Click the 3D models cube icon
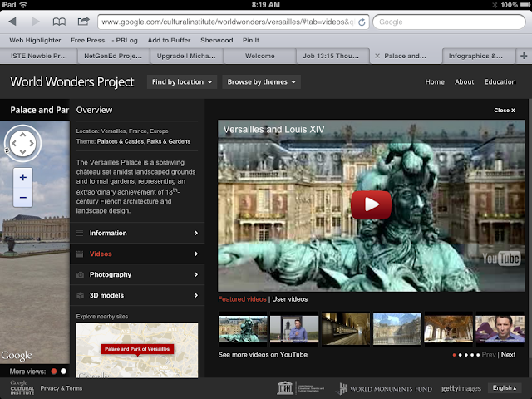This screenshot has width=532, height=399. 80,296
